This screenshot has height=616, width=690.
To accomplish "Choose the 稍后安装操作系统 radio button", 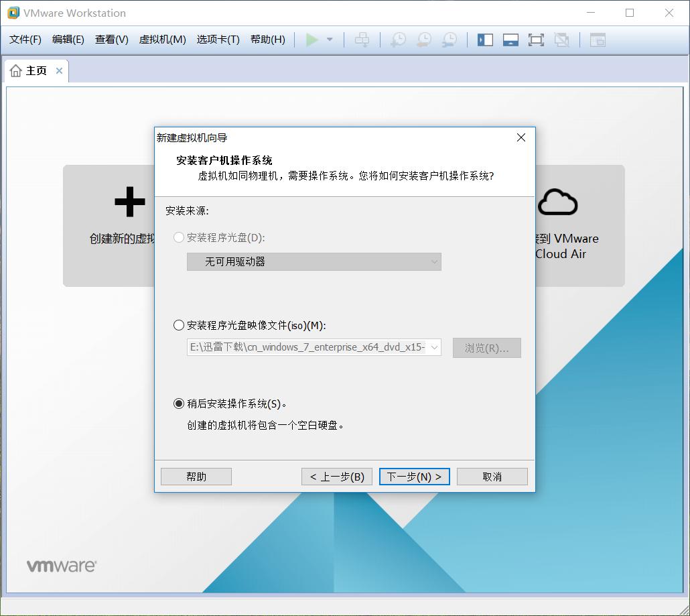I will pos(178,404).
